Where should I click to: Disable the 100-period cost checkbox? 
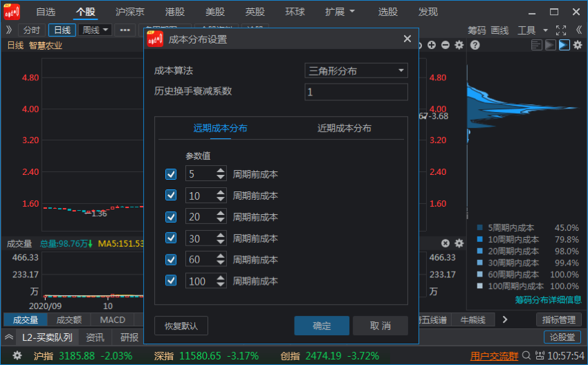click(x=172, y=281)
